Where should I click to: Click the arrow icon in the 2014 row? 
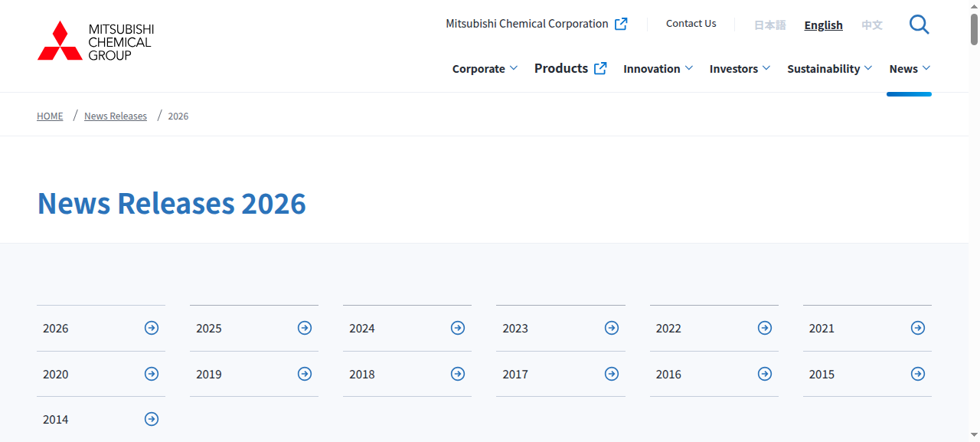click(152, 419)
